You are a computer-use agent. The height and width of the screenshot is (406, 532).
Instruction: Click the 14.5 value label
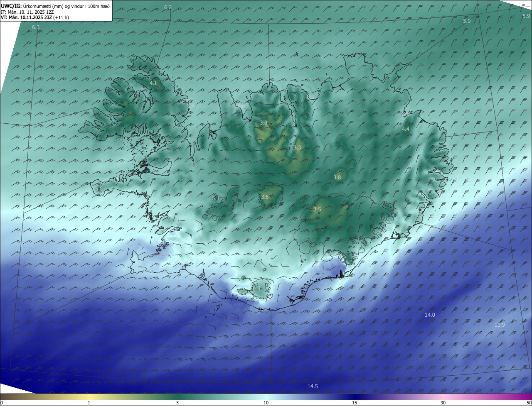(x=313, y=386)
